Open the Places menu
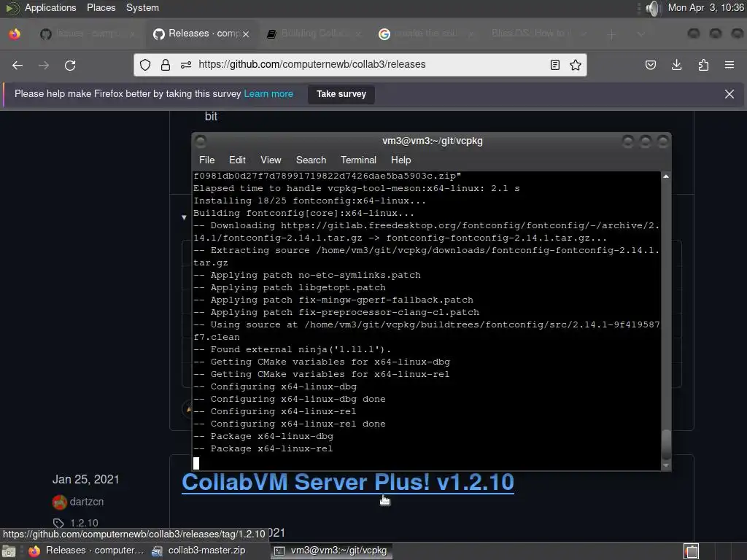The width and height of the screenshot is (747, 560). tap(101, 8)
